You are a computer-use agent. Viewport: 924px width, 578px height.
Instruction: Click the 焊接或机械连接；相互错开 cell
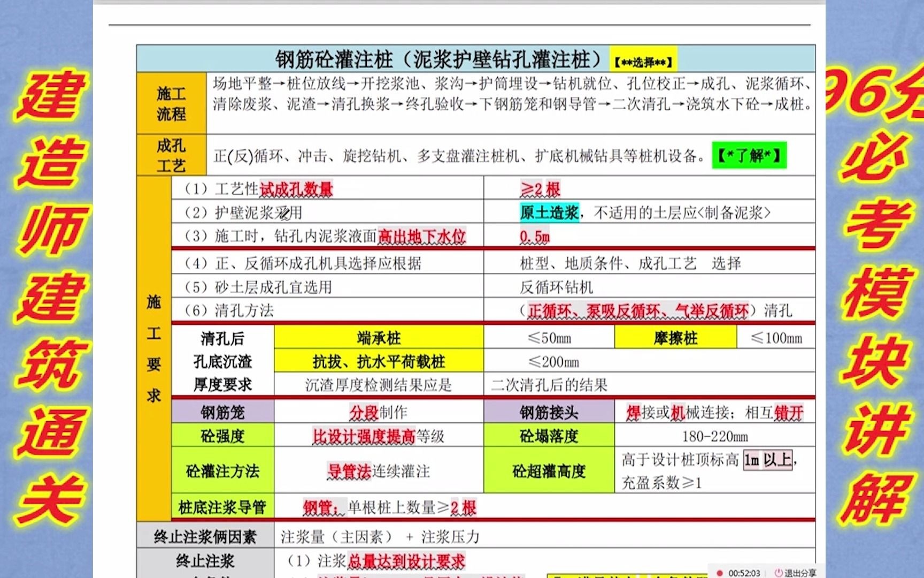point(715,412)
